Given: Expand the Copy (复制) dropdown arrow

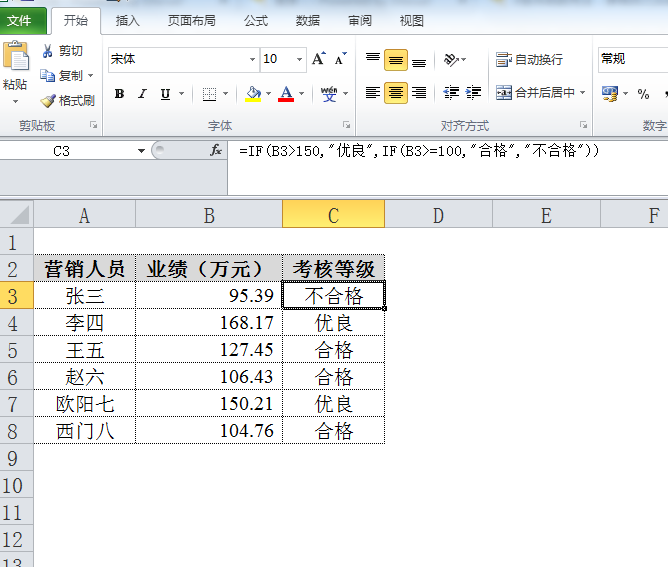Looking at the screenshot, I should (x=90, y=76).
